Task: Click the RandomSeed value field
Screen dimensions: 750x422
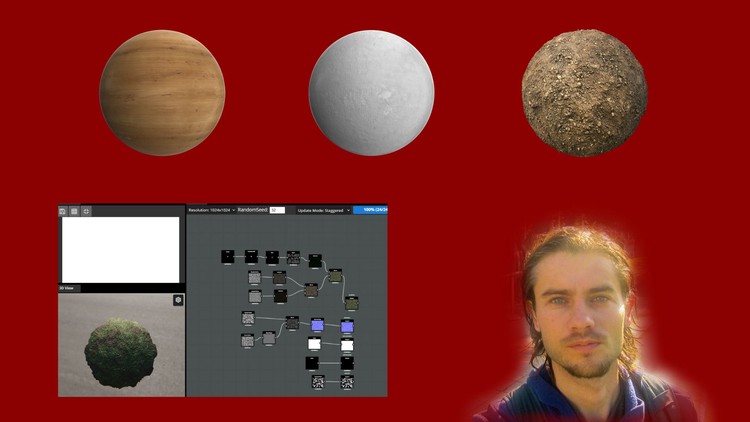Action: coord(277,210)
